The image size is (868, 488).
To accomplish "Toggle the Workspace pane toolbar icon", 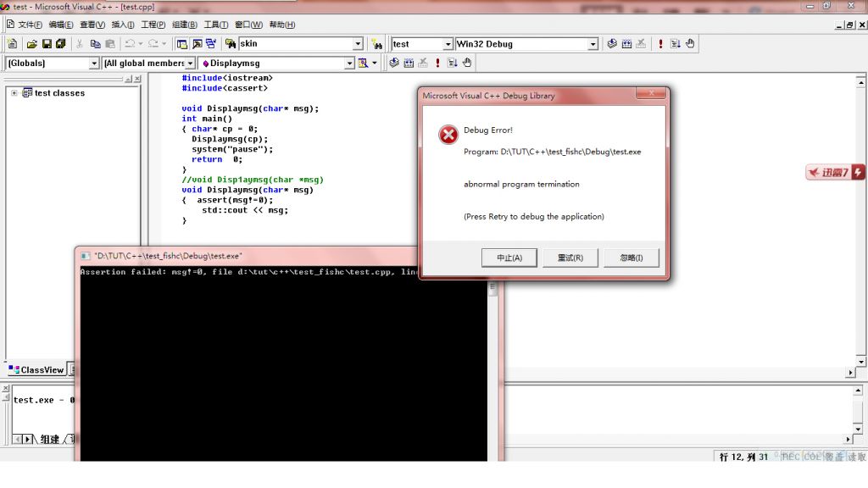I will [x=181, y=44].
